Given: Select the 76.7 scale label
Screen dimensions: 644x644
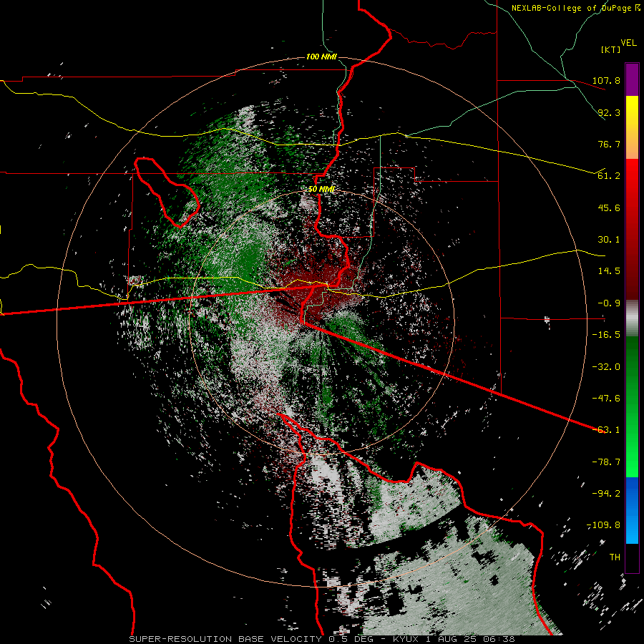Looking at the screenshot, I should pyautogui.click(x=609, y=144).
